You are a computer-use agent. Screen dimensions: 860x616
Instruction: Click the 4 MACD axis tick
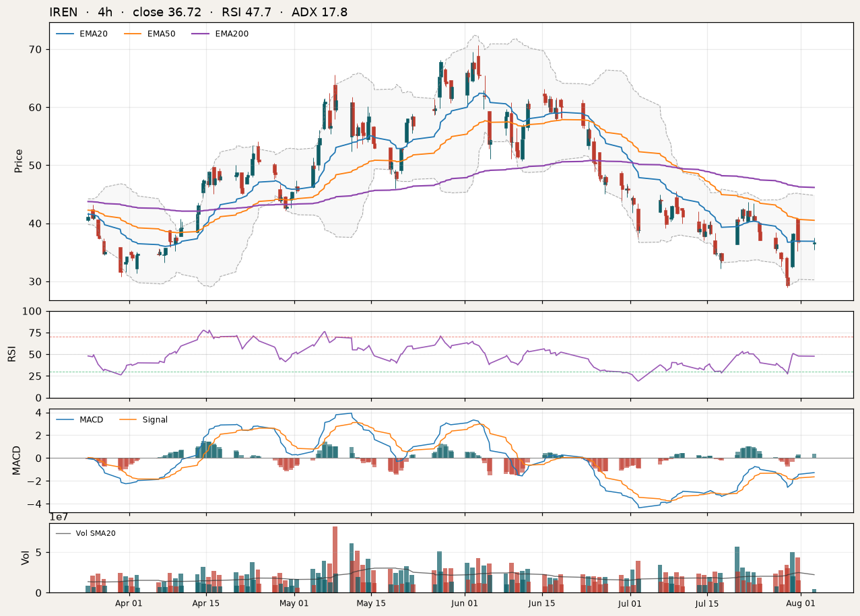click(x=38, y=413)
